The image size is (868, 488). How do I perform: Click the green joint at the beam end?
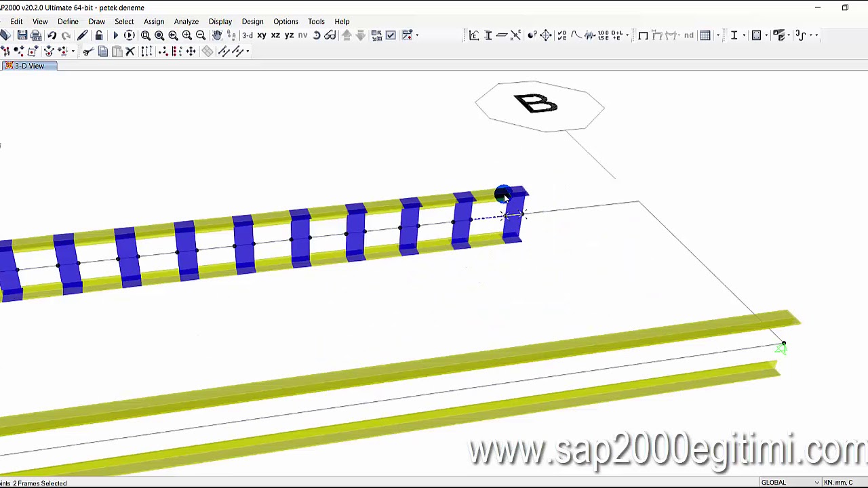click(781, 348)
